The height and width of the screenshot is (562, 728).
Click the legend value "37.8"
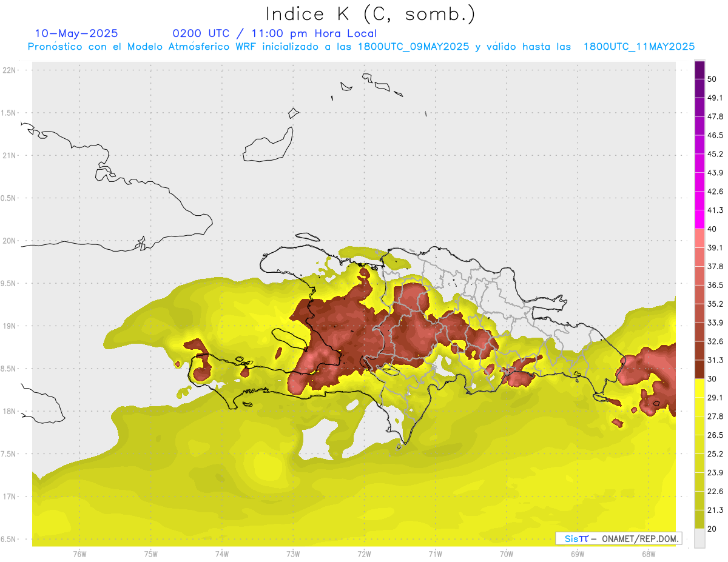tap(715, 267)
